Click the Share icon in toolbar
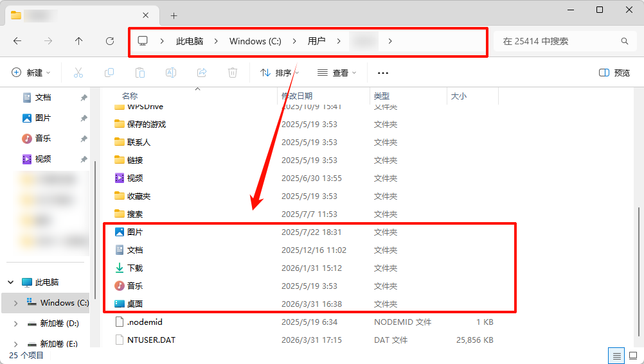 tap(202, 73)
